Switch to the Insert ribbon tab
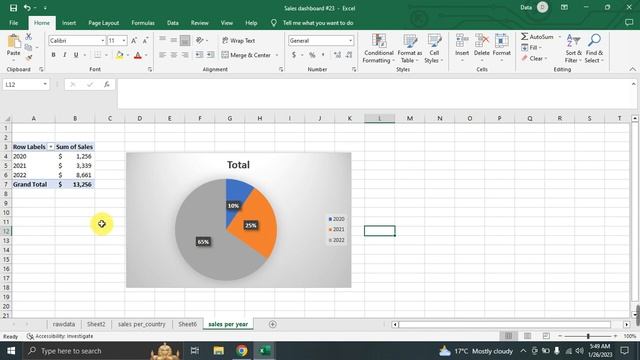The width and height of the screenshot is (640, 360). point(69,23)
